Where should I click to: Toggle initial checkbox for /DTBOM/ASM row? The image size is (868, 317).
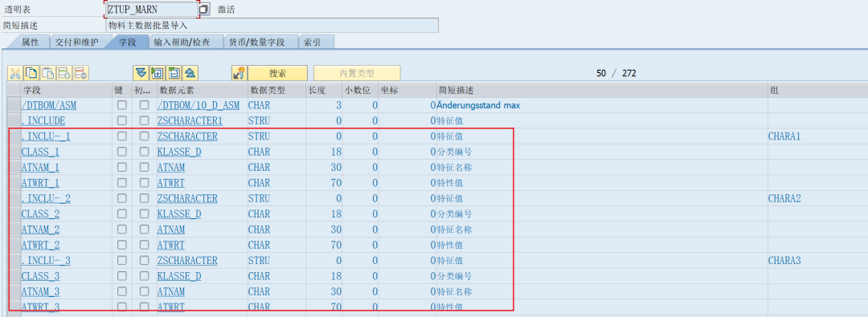144,104
